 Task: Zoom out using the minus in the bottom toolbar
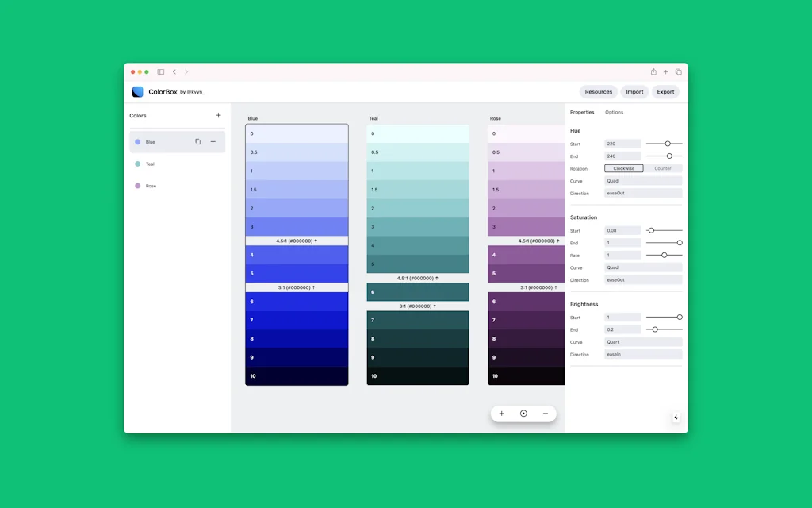click(x=545, y=413)
